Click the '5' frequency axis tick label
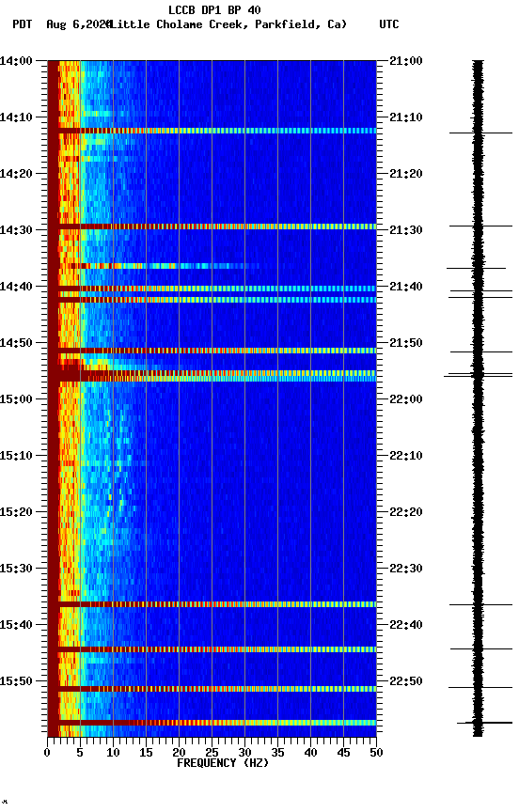This screenshot has width=519, height=812. pyautogui.click(x=80, y=753)
